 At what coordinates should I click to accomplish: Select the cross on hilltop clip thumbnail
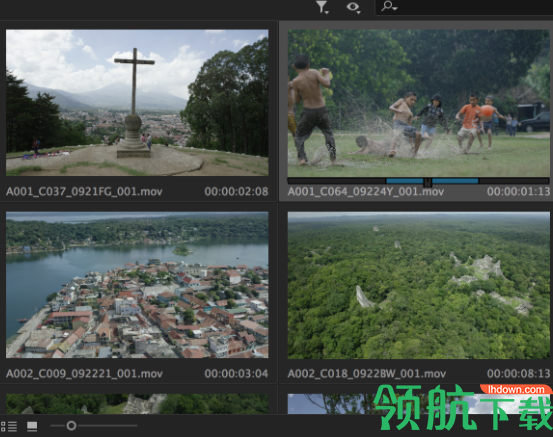point(137,103)
